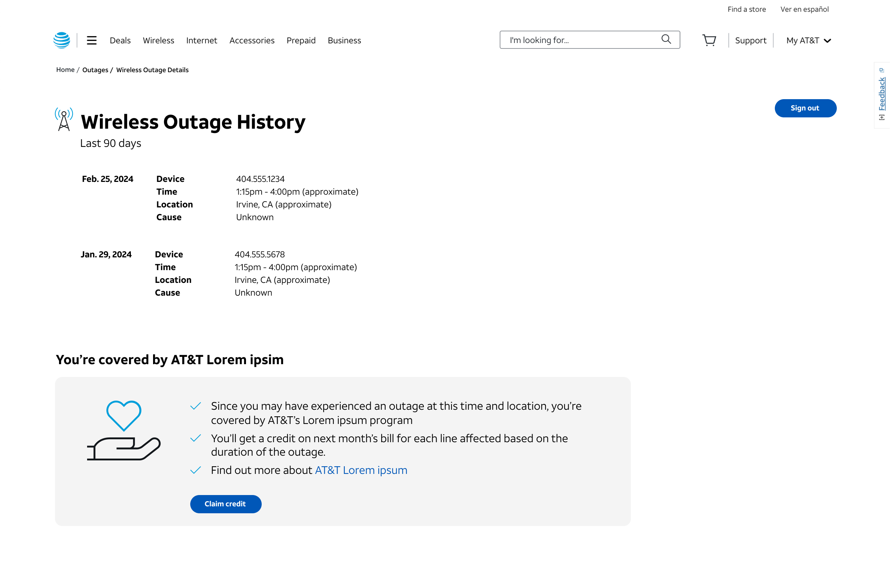Click device number 404.555.1234

coord(260,179)
